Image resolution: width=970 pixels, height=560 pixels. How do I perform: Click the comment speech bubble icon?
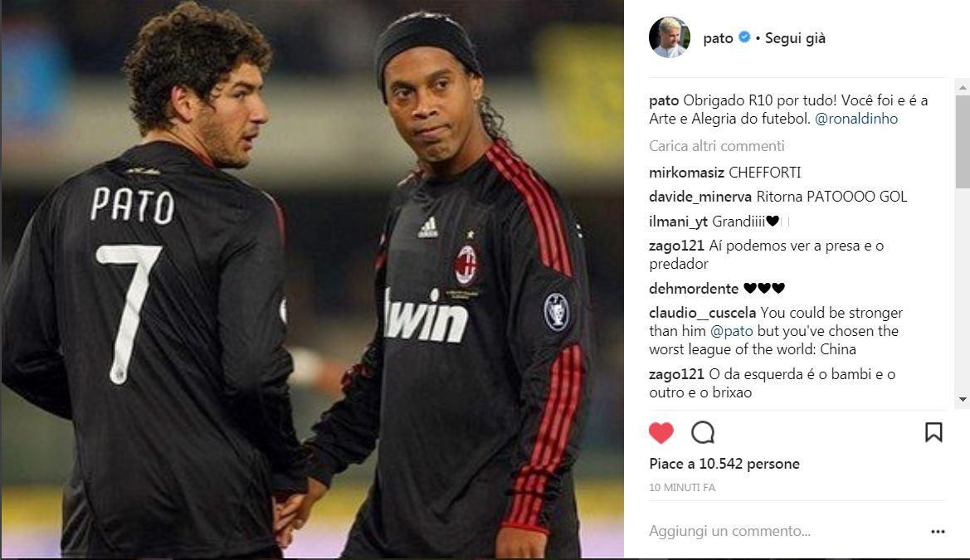(703, 432)
